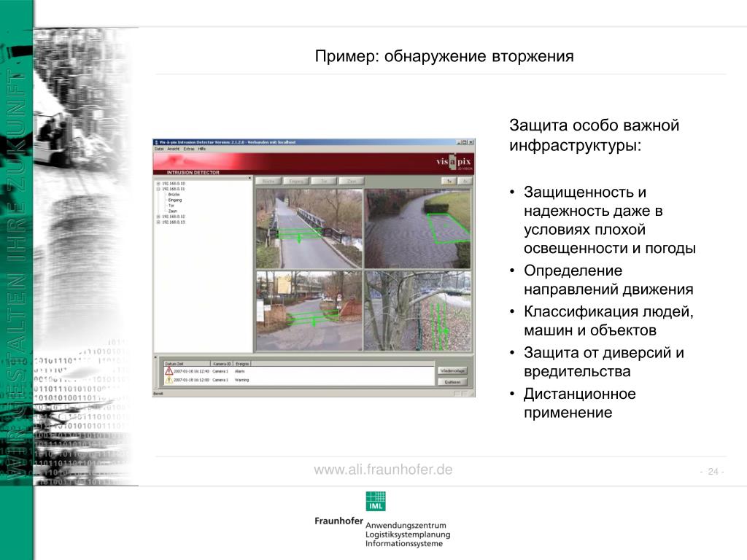Select the 192.168.0.13 server entry
747x560 pixels.
174,222
